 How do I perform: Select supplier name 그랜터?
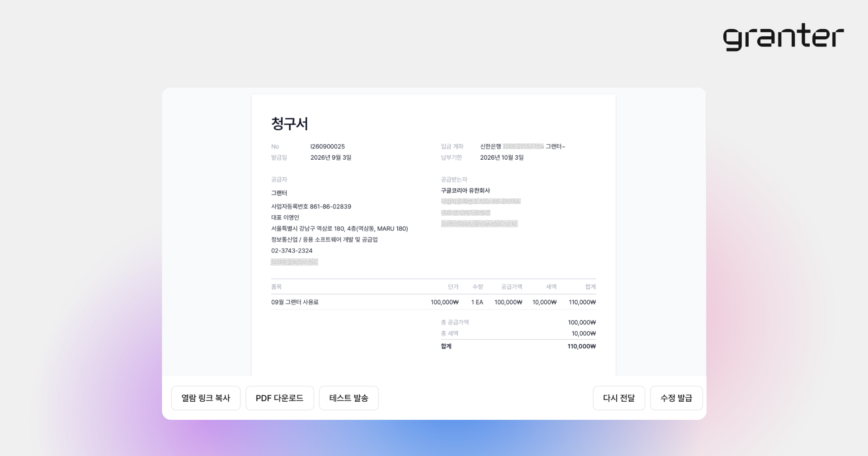click(x=279, y=193)
